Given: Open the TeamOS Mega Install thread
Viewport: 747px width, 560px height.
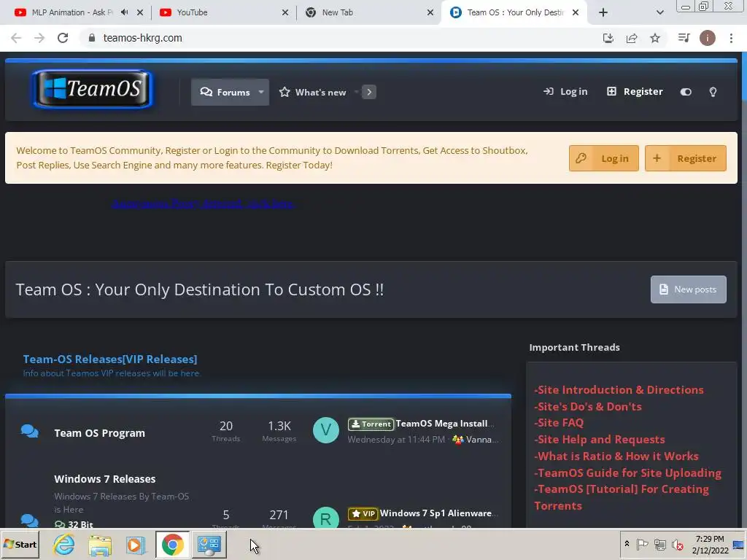Looking at the screenshot, I should (445, 424).
